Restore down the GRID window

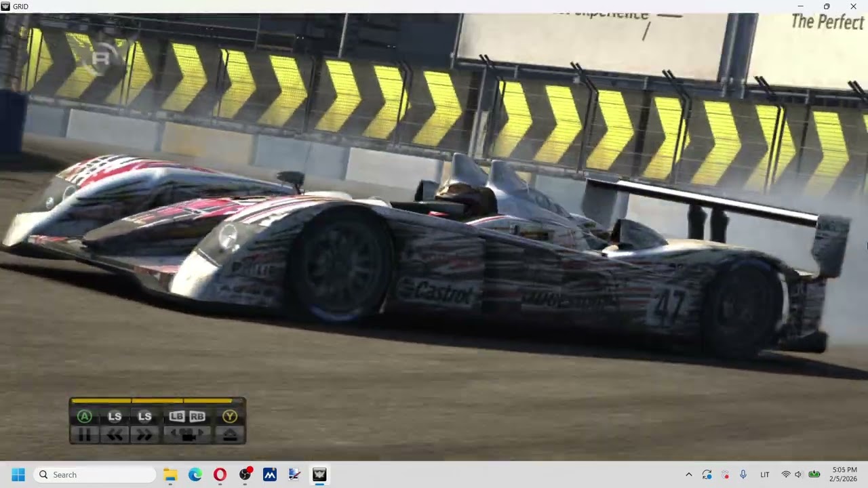(x=827, y=6)
